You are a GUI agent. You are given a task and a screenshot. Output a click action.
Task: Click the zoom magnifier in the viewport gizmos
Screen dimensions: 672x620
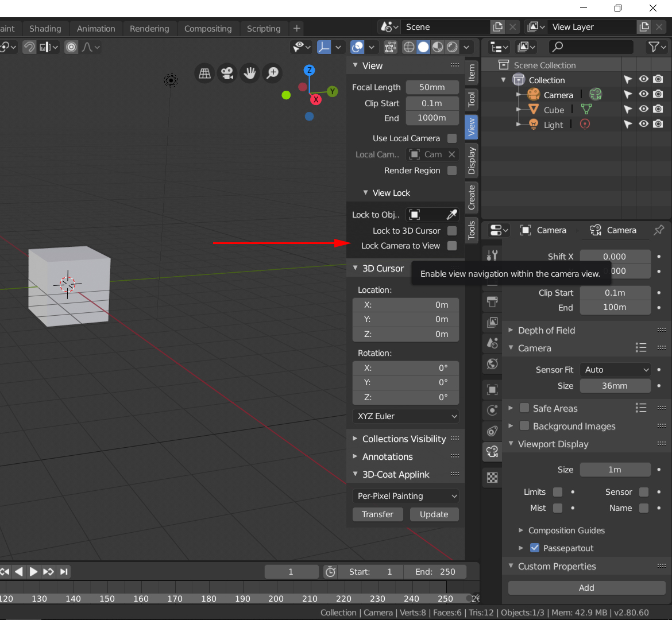point(272,73)
